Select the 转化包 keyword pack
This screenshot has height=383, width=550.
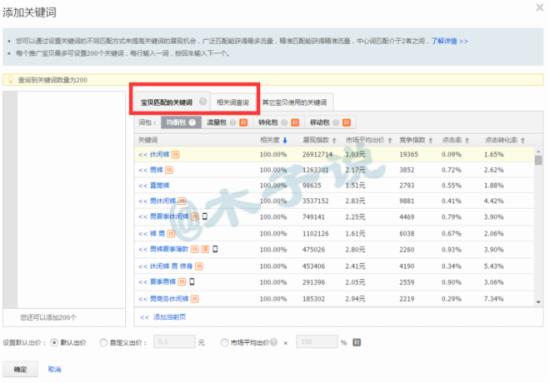point(268,122)
